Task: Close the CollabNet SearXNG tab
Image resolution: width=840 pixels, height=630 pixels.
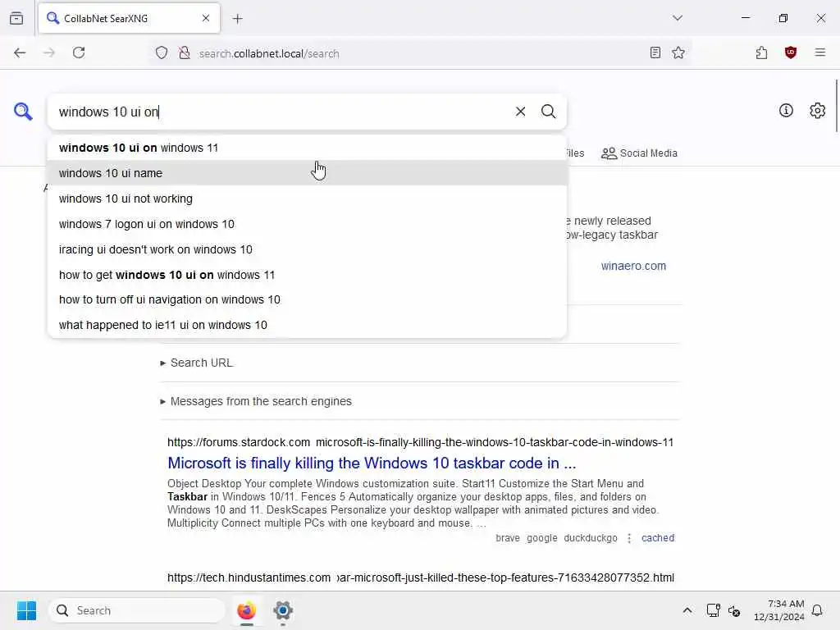Action: point(206,18)
